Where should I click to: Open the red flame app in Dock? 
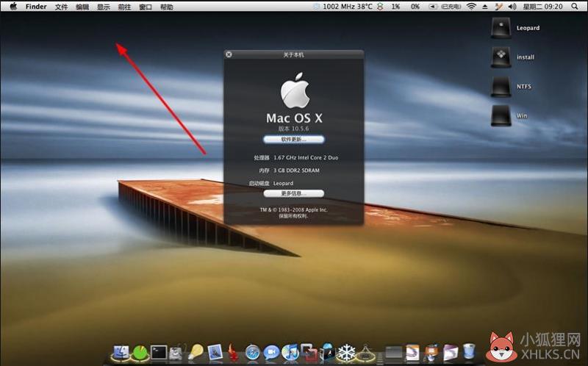[x=233, y=353]
